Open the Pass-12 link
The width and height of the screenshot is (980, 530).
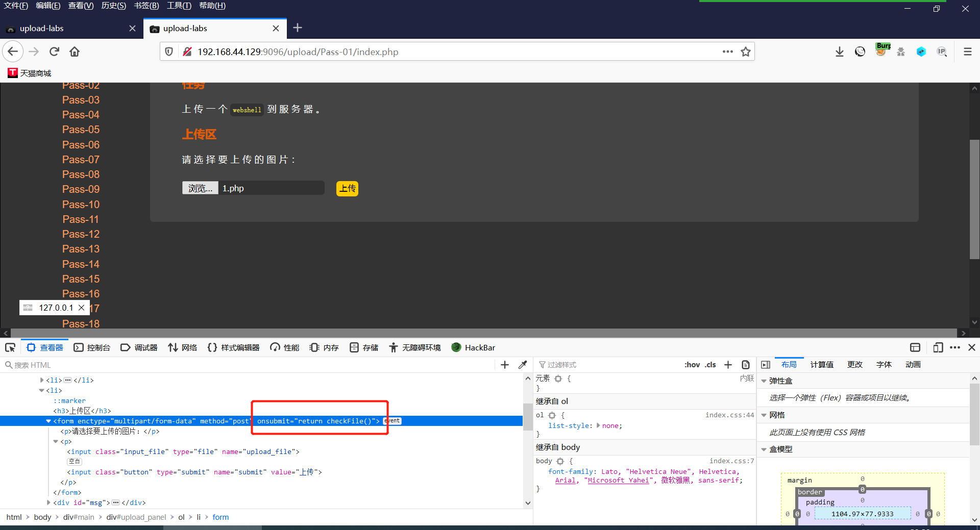(x=81, y=234)
